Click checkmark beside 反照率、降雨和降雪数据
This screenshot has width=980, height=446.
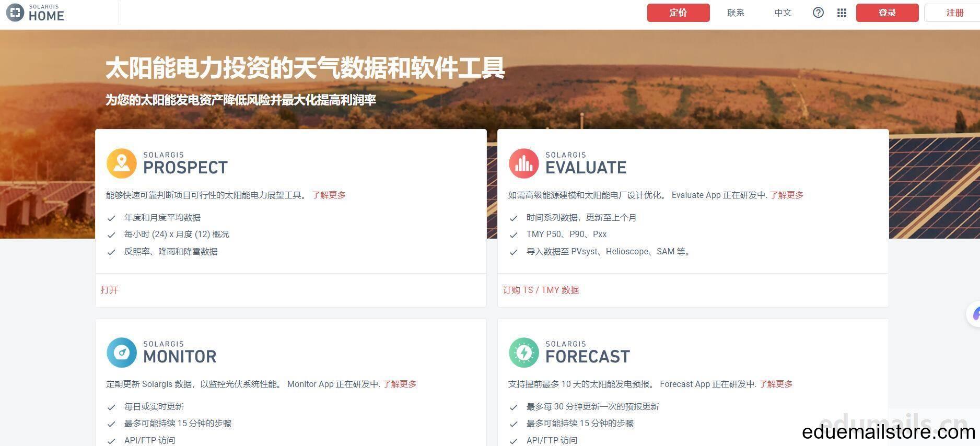111,252
